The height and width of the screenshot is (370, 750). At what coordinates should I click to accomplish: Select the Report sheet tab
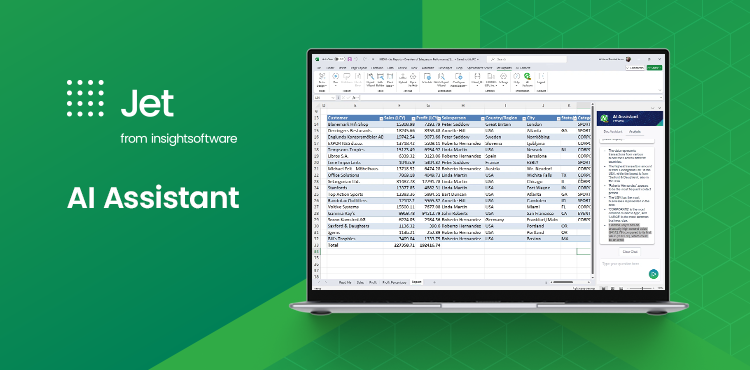point(416,282)
